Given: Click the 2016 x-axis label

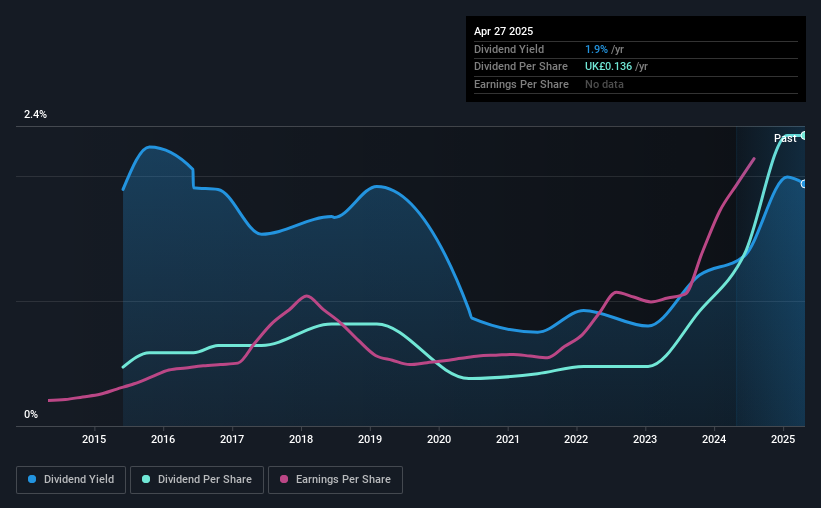Looking at the screenshot, I should (x=163, y=439).
